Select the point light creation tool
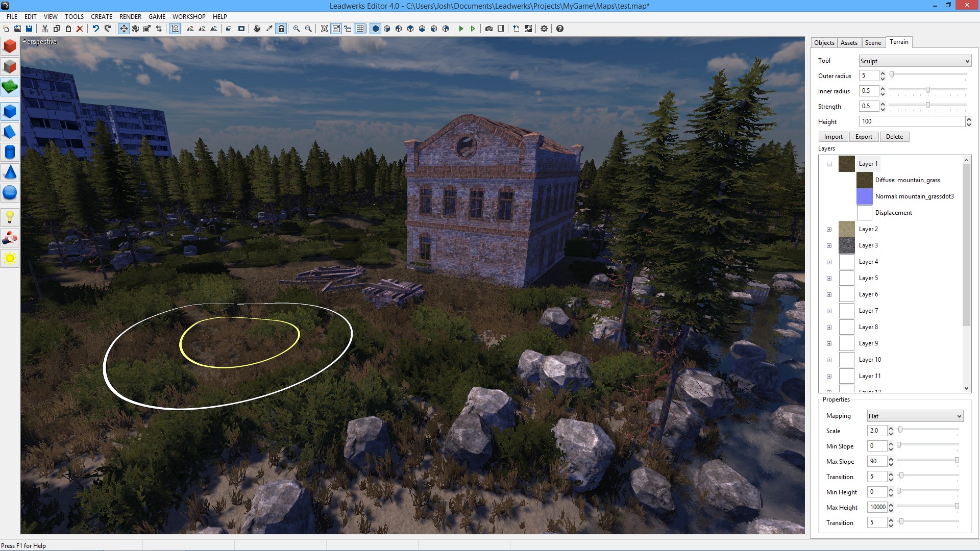Screen dimensions: 980x551 (9, 217)
